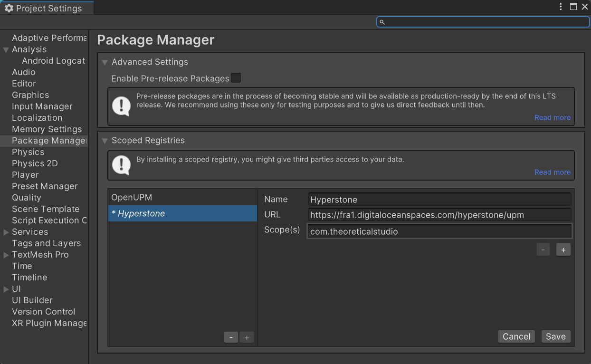The width and height of the screenshot is (591, 364).
Task: Open Read more link for scoped registries
Action: [553, 172]
